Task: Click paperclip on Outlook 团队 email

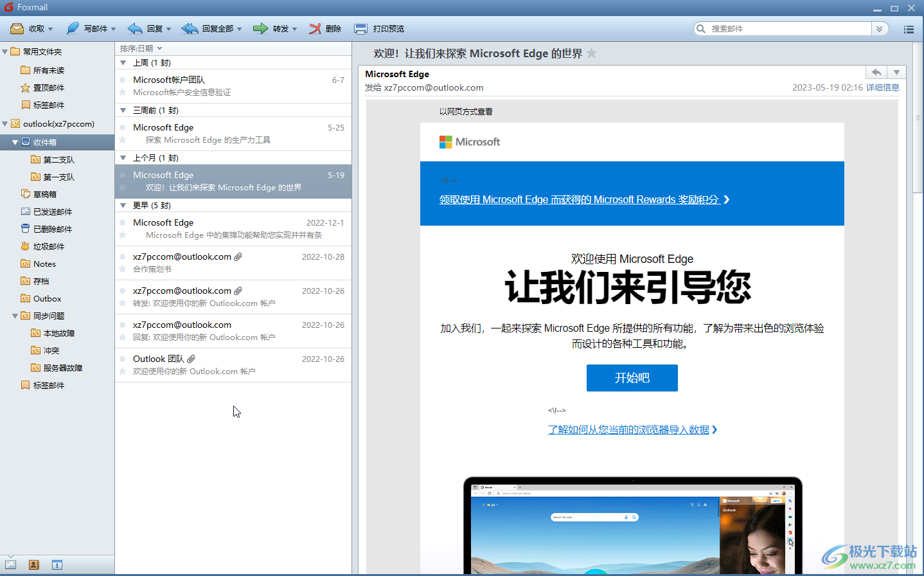Action: [191, 359]
